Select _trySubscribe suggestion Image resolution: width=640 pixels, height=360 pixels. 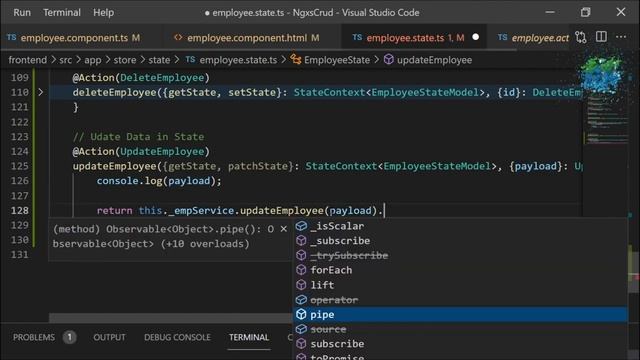460,256
